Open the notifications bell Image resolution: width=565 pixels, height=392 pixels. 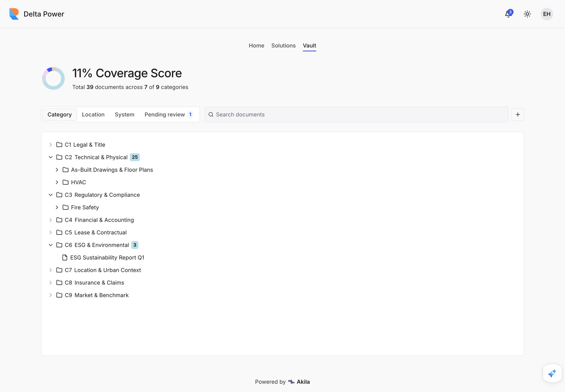508,14
